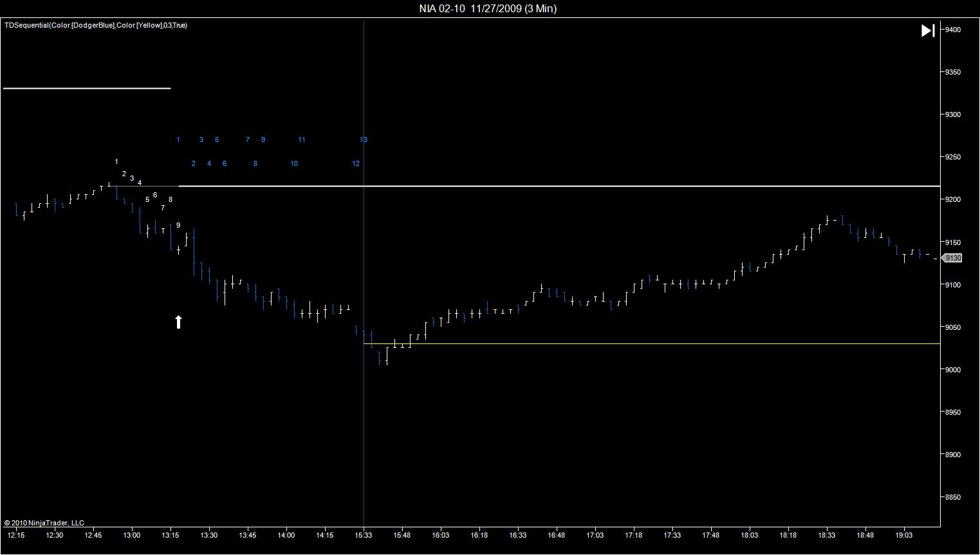Click the 9000 price axis label
The height and width of the screenshot is (555, 980).
tap(953, 370)
